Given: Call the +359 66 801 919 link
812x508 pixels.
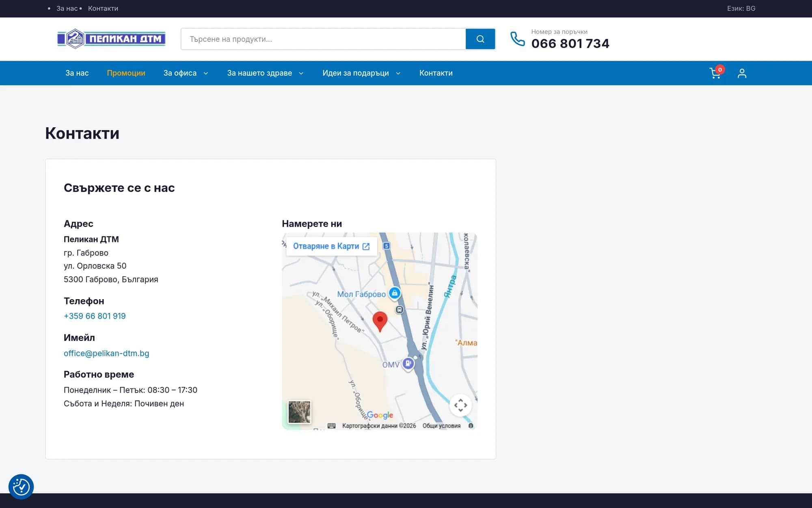Looking at the screenshot, I should (x=95, y=316).
